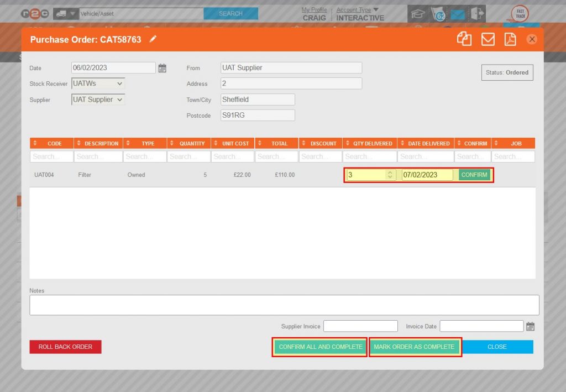Viewport: 566px width, 392px height.
Task: Click the copy purchase order icon
Action: pyautogui.click(x=464, y=39)
